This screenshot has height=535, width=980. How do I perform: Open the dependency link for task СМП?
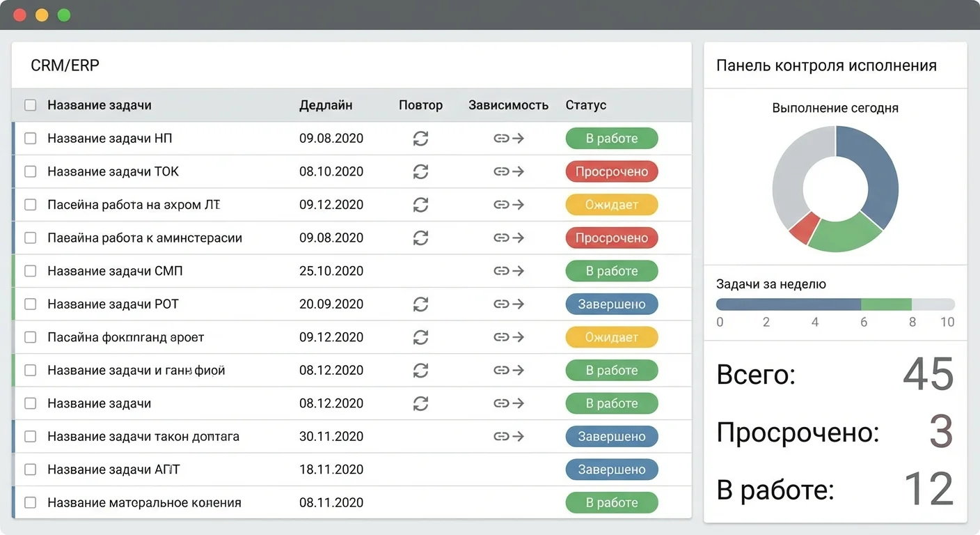coord(509,271)
